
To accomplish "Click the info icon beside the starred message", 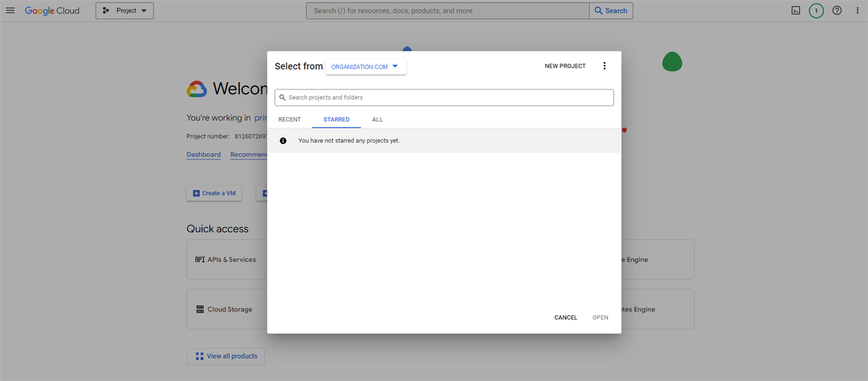I will (283, 141).
